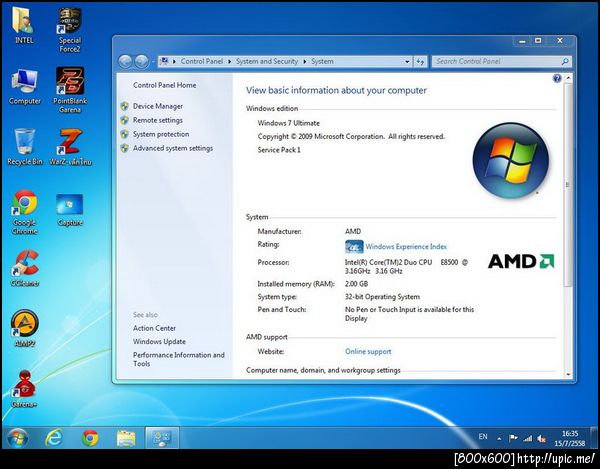Viewport: 600px width, 469px height.
Task: Click Control Panel in breadcrumb
Action: point(202,61)
